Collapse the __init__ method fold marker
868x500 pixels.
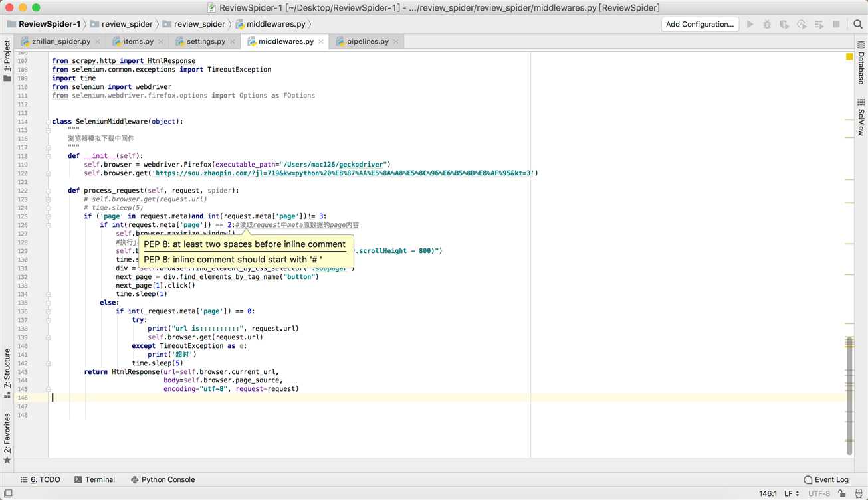49,156
